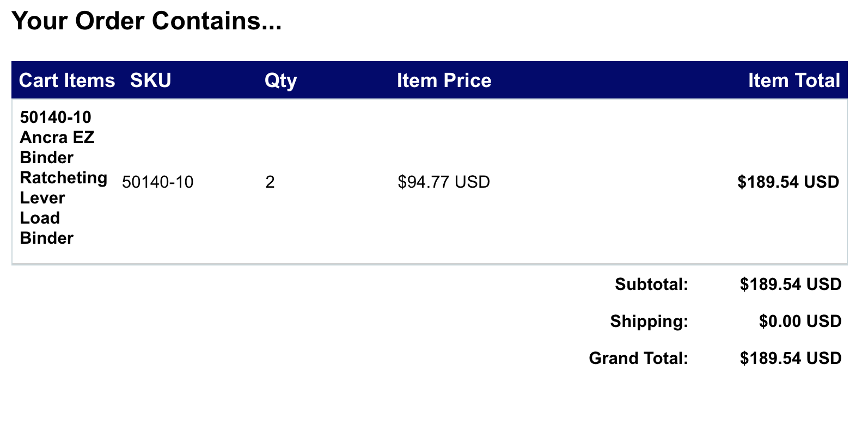Image resolution: width=868 pixels, height=445 pixels.
Task: Select the $94.77 USD item price
Action: point(444,182)
